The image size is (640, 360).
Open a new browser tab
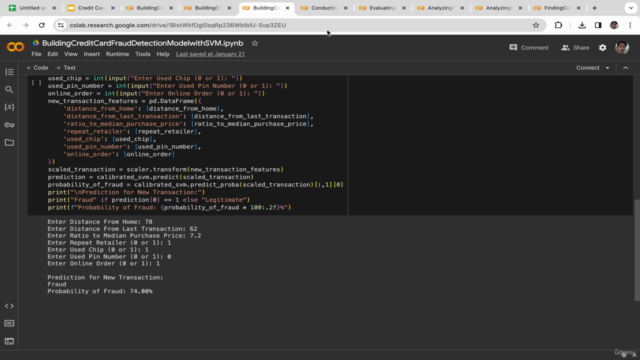coord(594,8)
